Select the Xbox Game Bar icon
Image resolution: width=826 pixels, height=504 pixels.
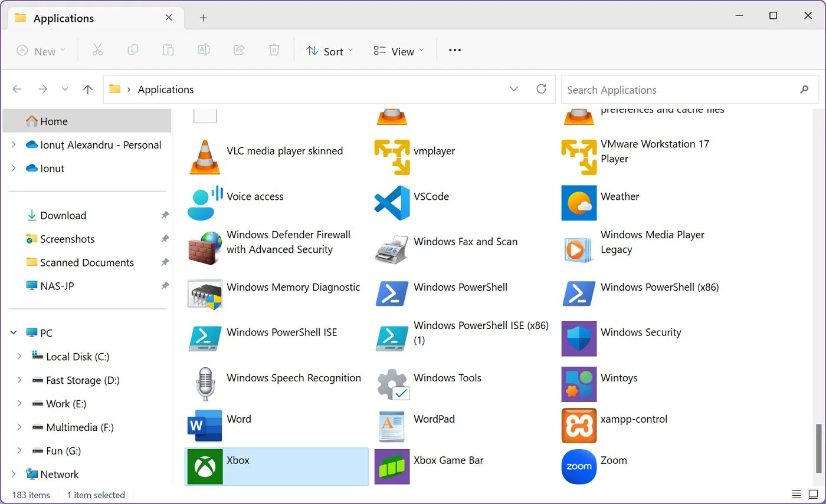coord(392,466)
